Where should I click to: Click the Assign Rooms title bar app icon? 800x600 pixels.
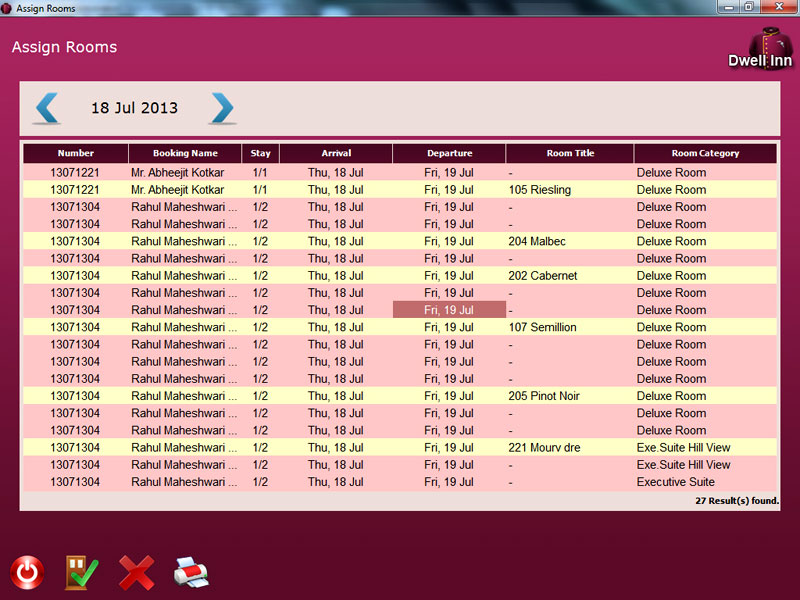tap(7, 8)
